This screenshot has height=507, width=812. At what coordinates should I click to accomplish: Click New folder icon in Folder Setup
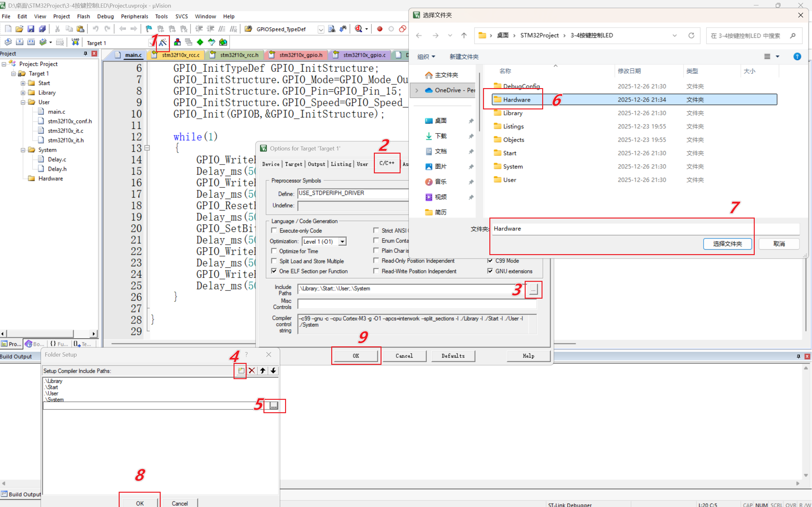click(241, 371)
